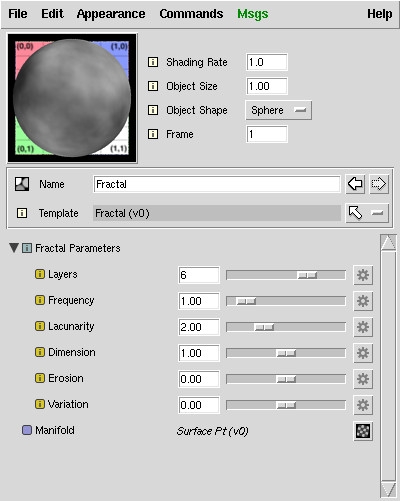Screen dimensions: 400x501
Task: Click the green Msgs button
Action: pyautogui.click(x=253, y=14)
